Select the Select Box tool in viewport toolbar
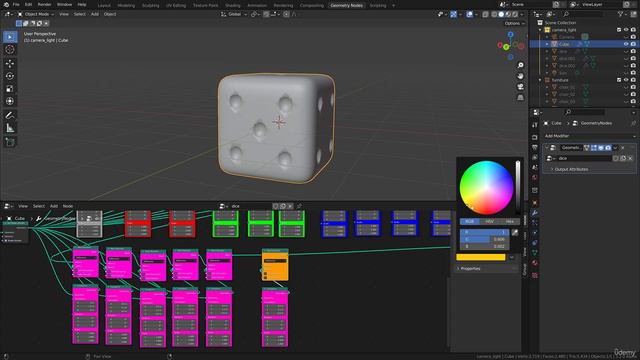 click(10, 37)
